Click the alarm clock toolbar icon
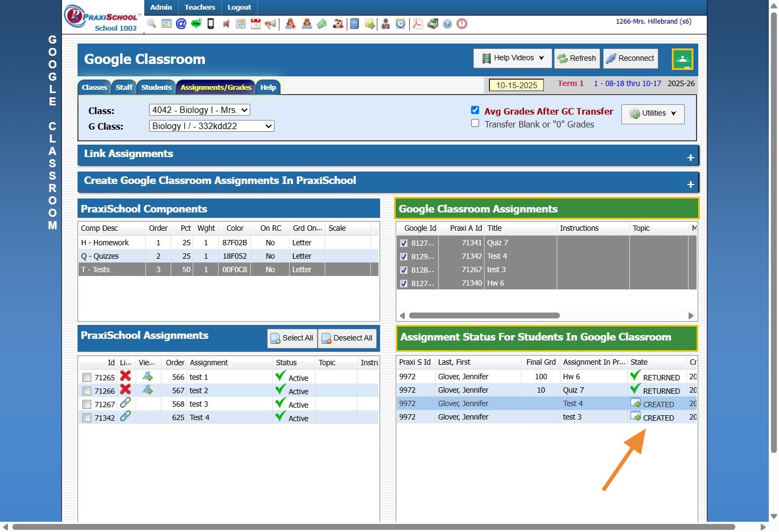 click(401, 24)
